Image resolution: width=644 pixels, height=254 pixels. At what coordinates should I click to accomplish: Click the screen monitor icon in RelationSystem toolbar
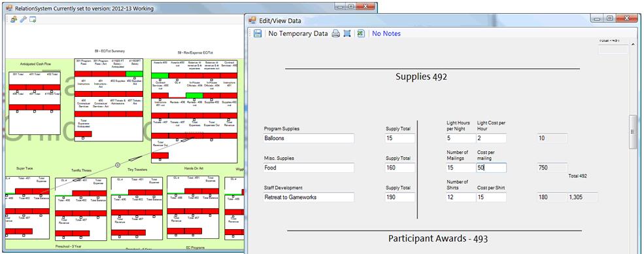point(33,19)
